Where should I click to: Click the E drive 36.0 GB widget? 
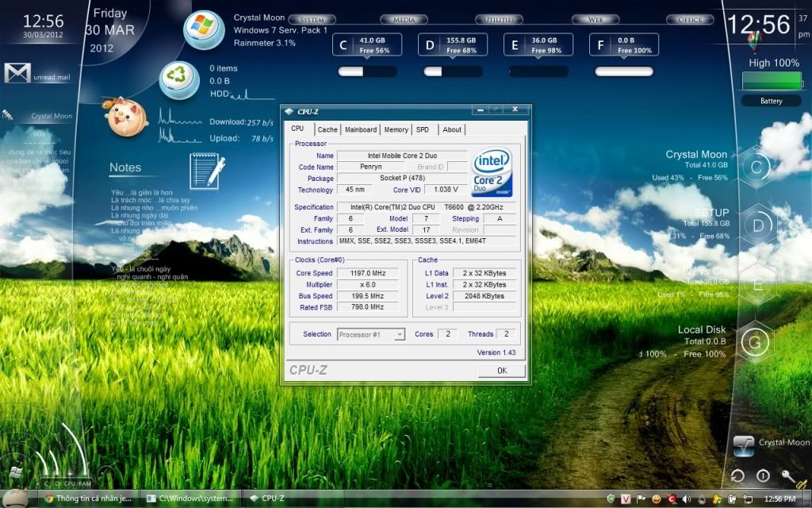pos(538,45)
